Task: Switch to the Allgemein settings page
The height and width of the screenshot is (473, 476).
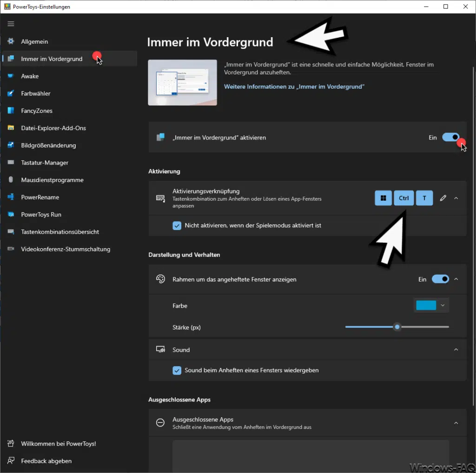Action: pos(10,41)
